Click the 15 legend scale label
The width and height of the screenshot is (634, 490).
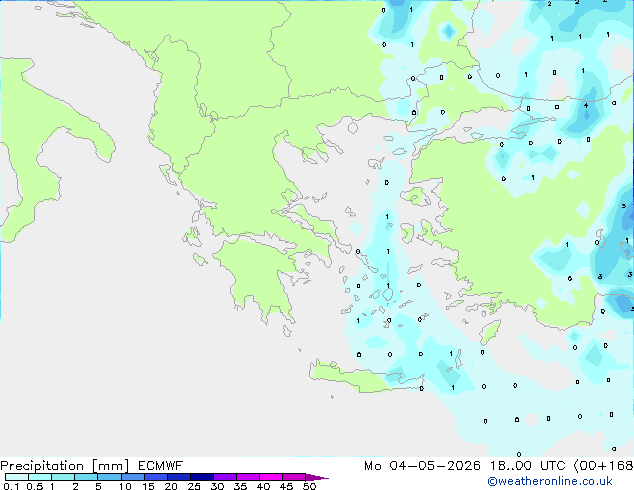(148, 486)
